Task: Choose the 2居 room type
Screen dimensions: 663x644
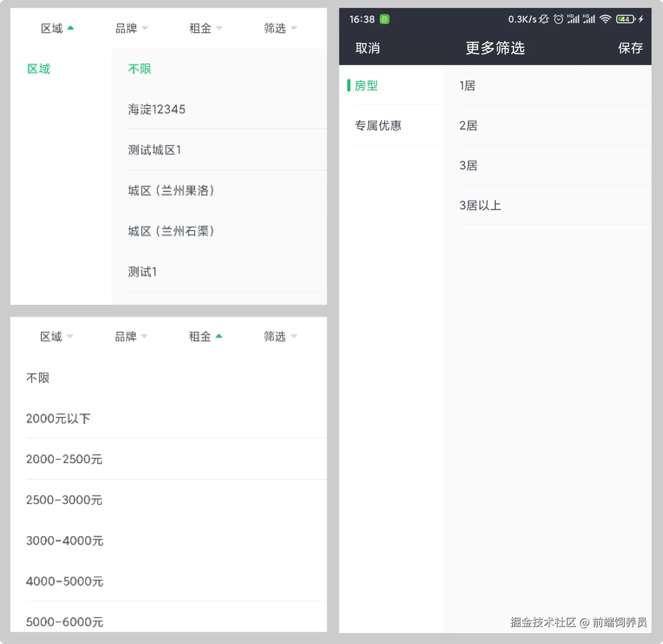Action: pos(547,125)
